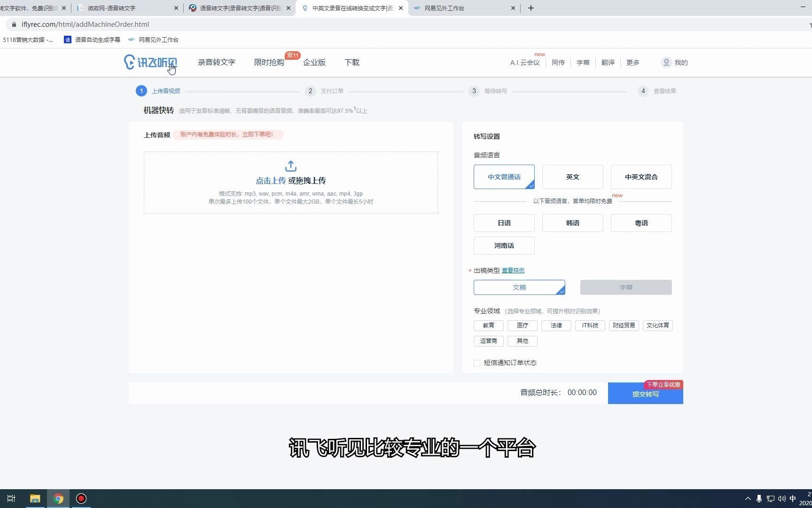Close the 中英文录音在线转换 tab
The height and width of the screenshot is (508, 812).
click(400, 8)
